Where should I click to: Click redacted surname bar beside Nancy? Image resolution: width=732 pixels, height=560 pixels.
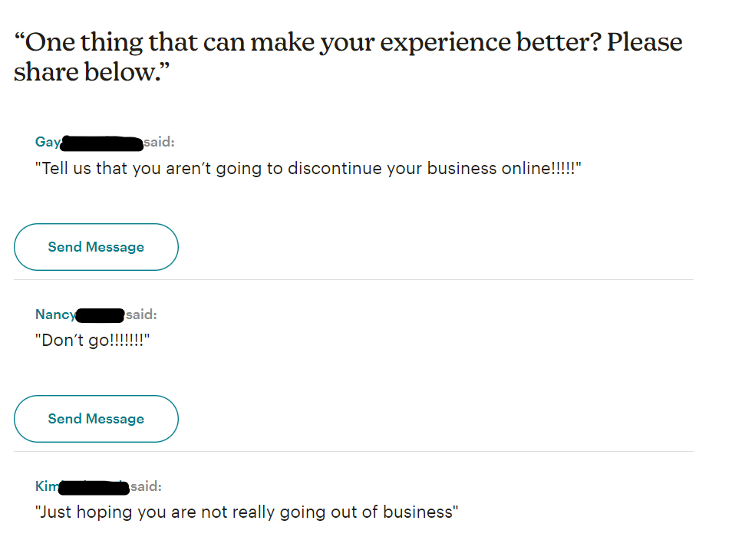pyautogui.click(x=101, y=315)
